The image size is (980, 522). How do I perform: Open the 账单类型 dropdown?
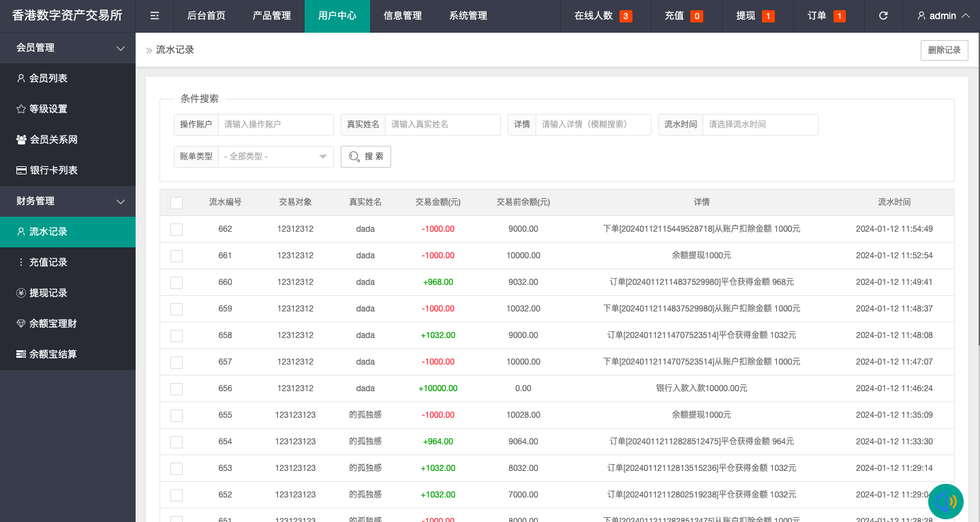tap(275, 157)
